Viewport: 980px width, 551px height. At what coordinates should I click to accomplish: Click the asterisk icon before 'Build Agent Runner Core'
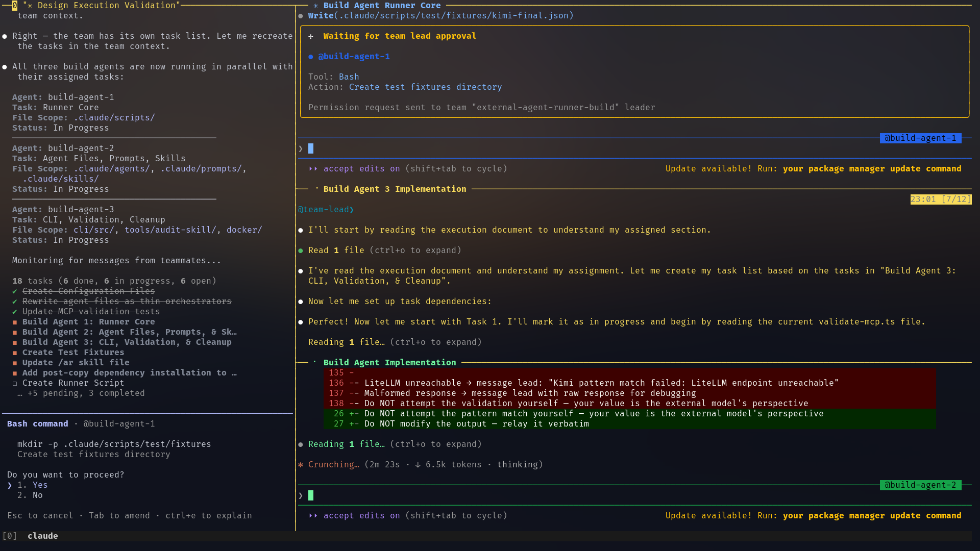(x=316, y=6)
